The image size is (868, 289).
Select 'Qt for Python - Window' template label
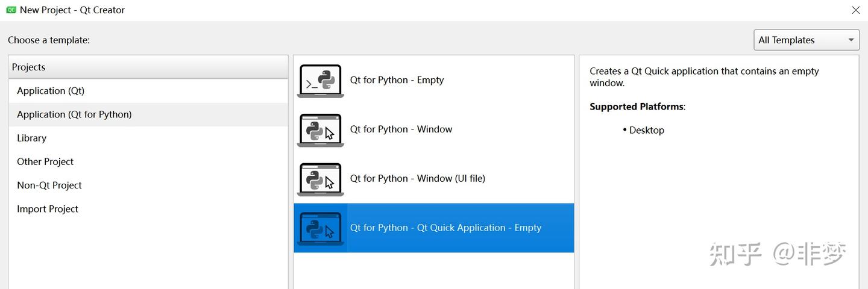click(401, 129)
